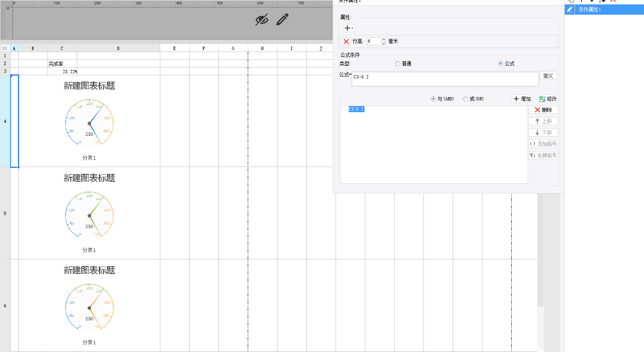Image resolution: width=644 pixels, height=352 pixels.
Task: Choose the 或 (OR) operator
Action: (x=473, y=99)
